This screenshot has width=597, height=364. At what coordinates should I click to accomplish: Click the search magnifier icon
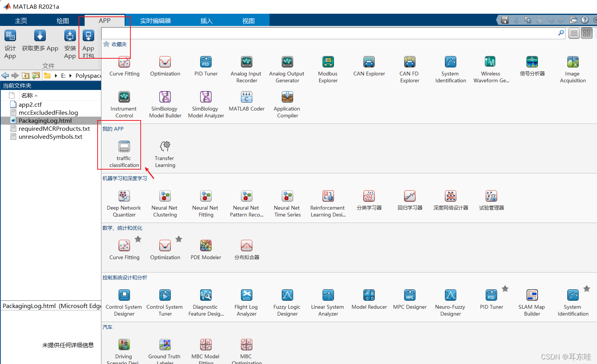[561, 33]
